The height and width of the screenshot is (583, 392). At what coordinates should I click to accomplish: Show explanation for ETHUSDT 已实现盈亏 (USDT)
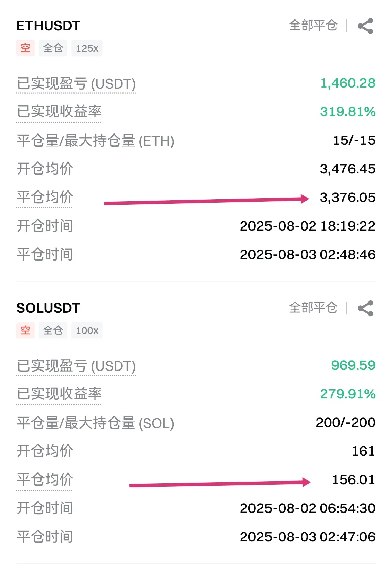(76, 84)
